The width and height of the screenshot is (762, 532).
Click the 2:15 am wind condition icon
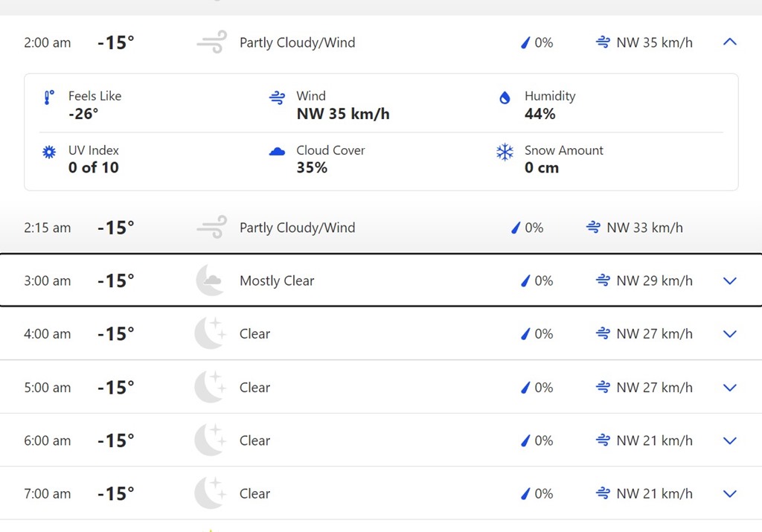[211, 228]
